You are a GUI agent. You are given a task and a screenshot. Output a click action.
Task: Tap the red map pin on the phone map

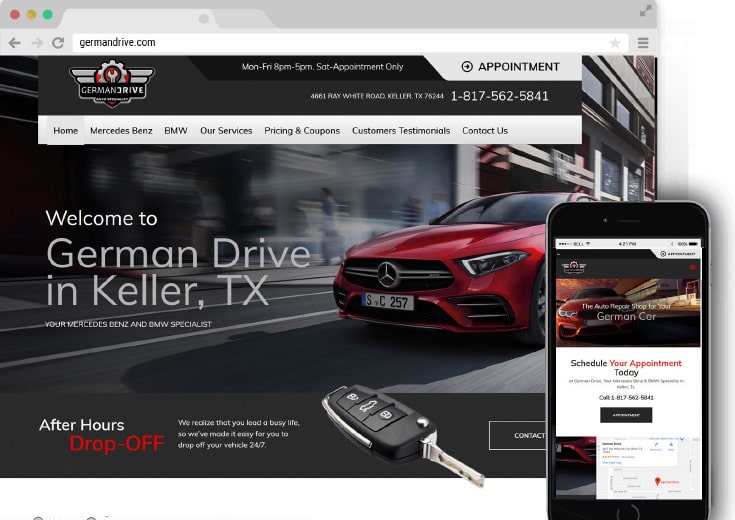(657, 481)
